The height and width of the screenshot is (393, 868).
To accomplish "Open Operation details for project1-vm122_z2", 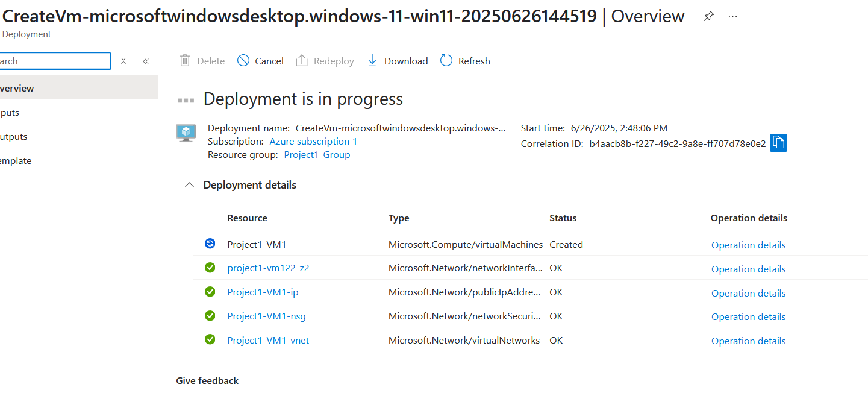I will (x=748, y=269).
